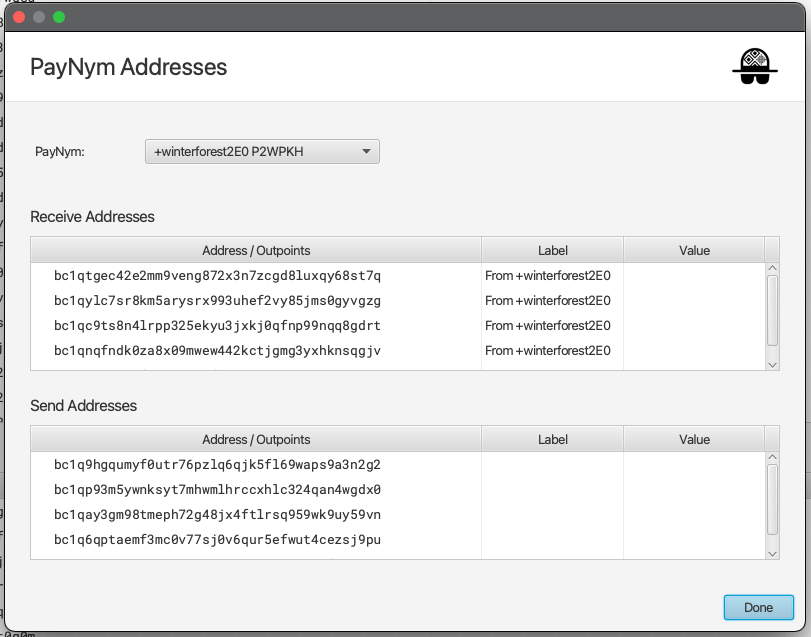Click an empty Value cell for the first send address
Screen dimensions: 811x637
[x=695, y=465]
